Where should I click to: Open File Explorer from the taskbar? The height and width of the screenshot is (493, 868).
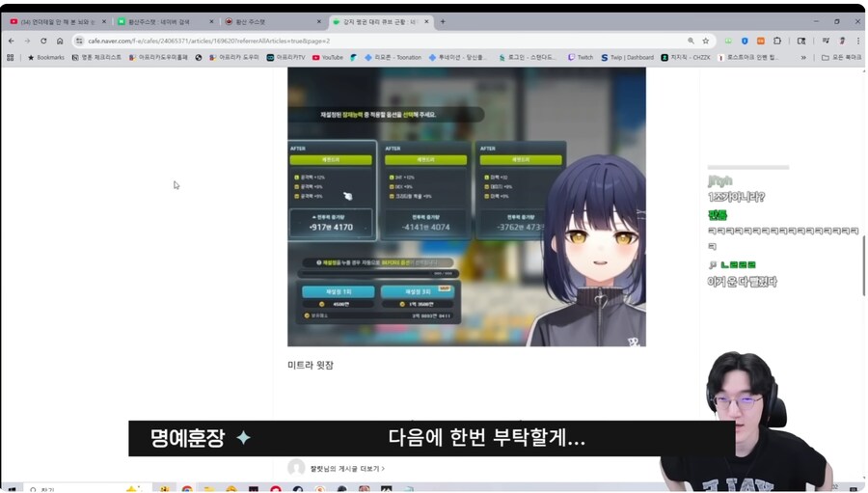coord(208,489)
